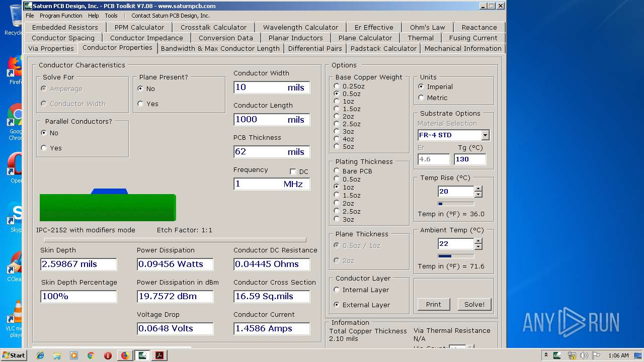Viewport: 644px width, 362px height.
Task: Click the PCB Thickness input field
Action: click(272, 152)
